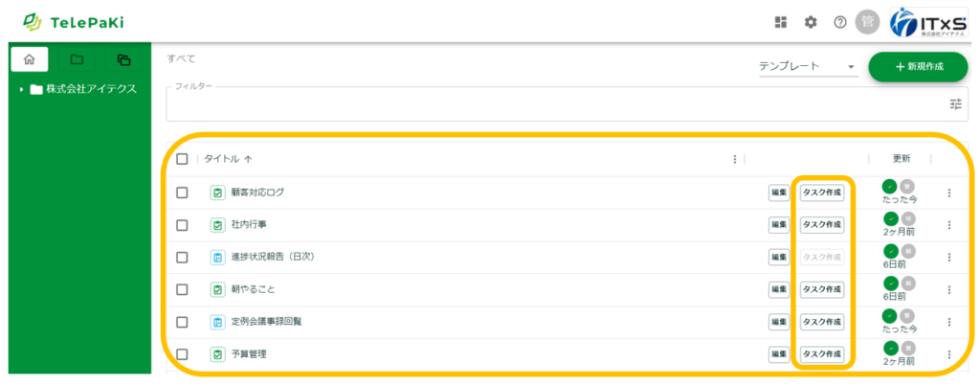The height and width of the screenshot is (386, 980).
Task: Go to the home tab icon
Action: click(29, 60)
